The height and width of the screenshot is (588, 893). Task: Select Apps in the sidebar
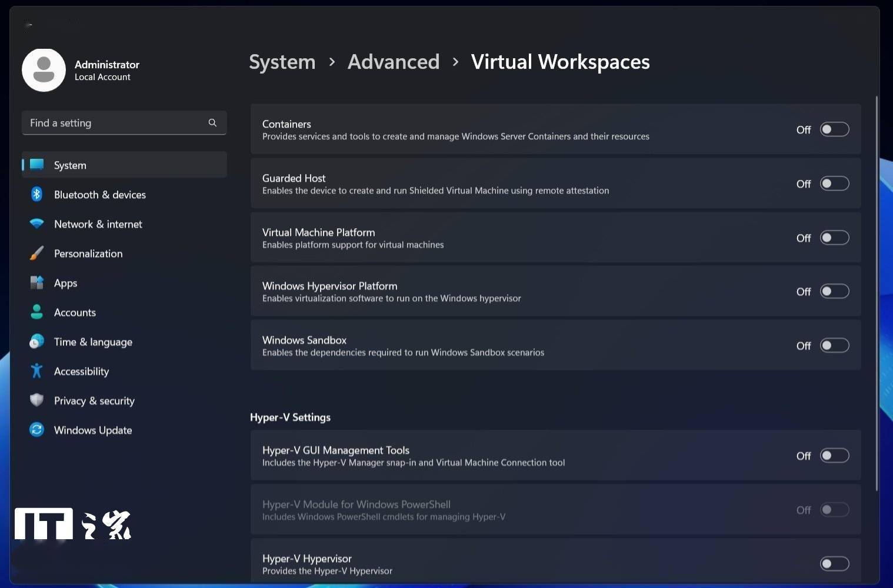click(124, 282)
